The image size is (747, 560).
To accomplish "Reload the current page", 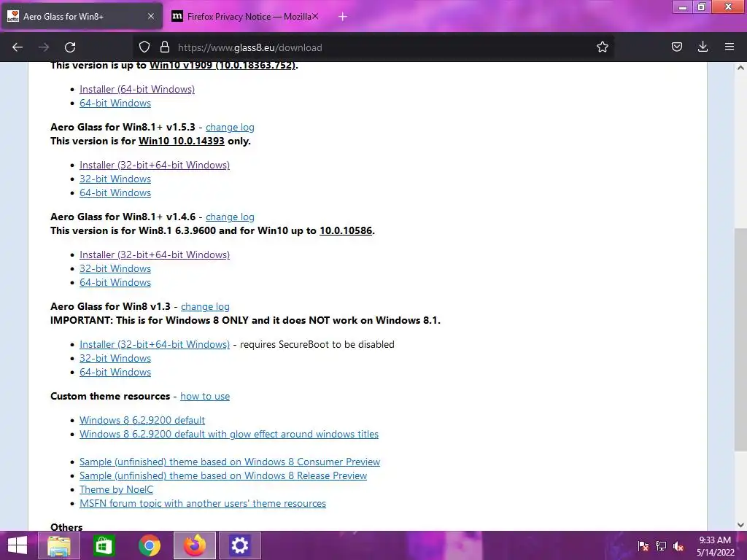I will tap(70, 47).
